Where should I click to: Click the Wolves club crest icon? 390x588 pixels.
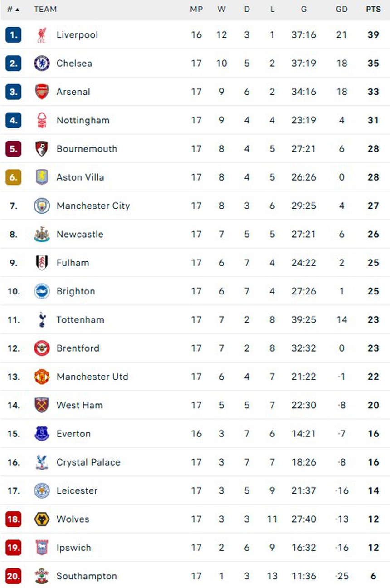[41, 519]
